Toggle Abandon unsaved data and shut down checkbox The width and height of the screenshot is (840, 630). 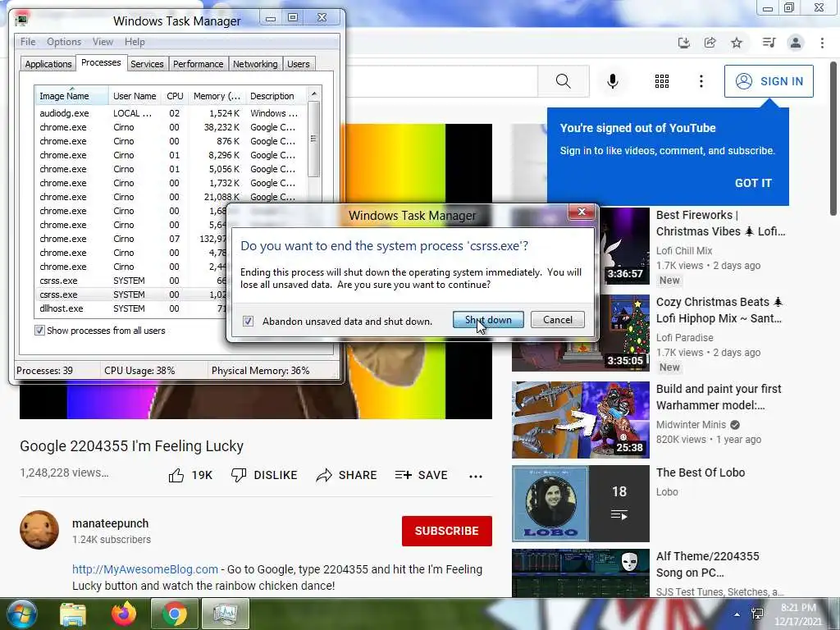tap(248, 321)
